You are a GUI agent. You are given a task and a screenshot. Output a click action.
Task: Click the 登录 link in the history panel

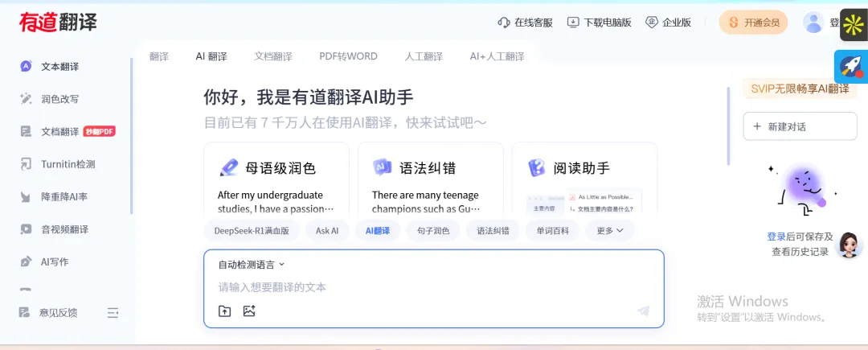click(x=776, y=237)
